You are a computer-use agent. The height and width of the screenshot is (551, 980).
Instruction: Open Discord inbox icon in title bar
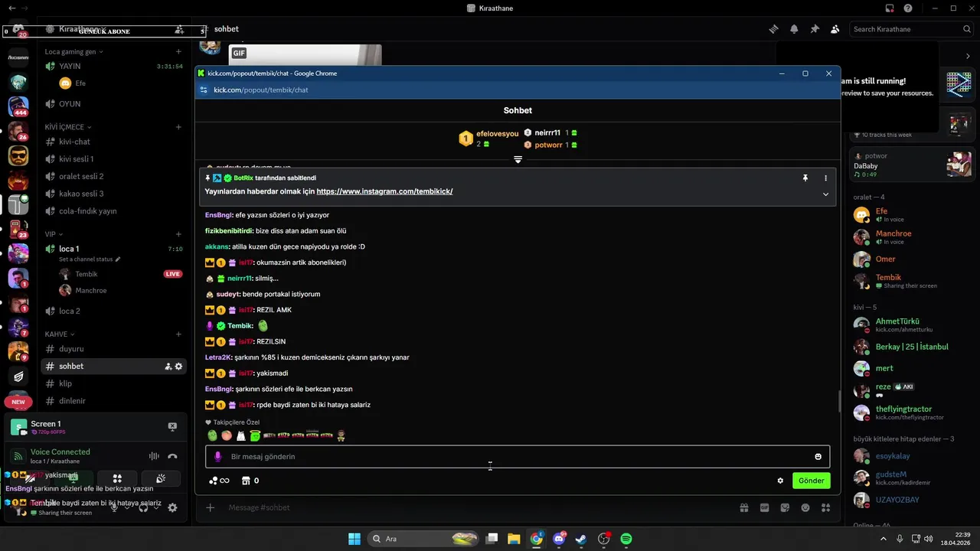click(x=890, y=8)
